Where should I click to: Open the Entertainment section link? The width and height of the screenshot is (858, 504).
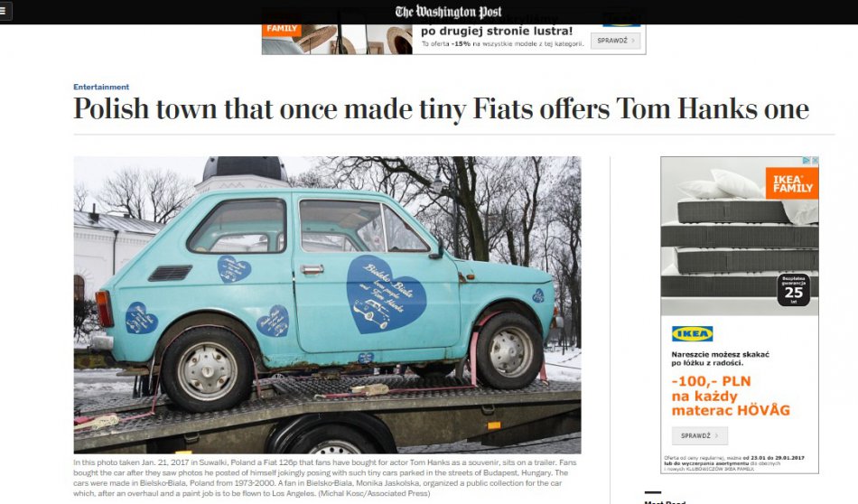tap(101, 87)
